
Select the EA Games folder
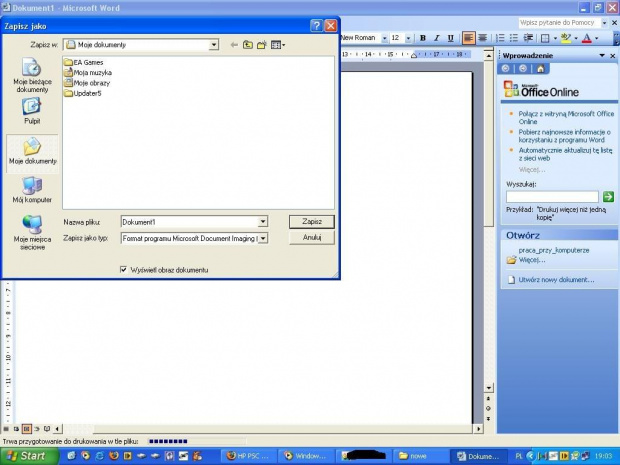click(83, 62)
